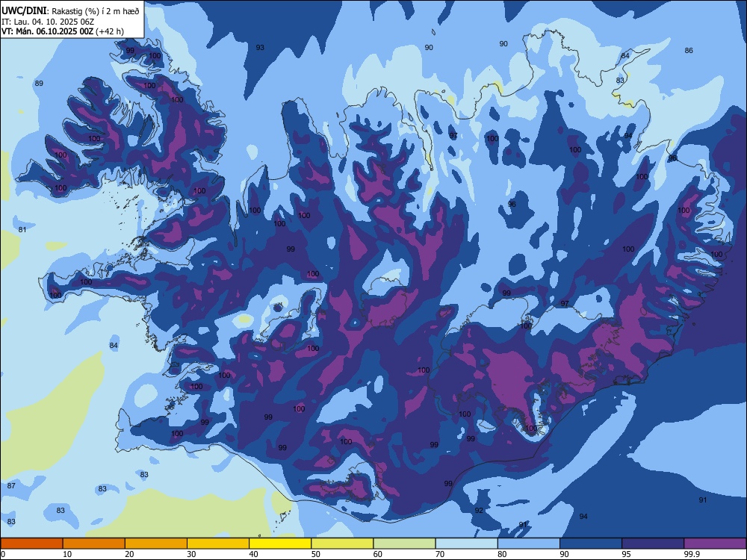Viewport: 747px width, 560px height.
Task: Click the legend tick label '70'
Action: pos(440,554)
